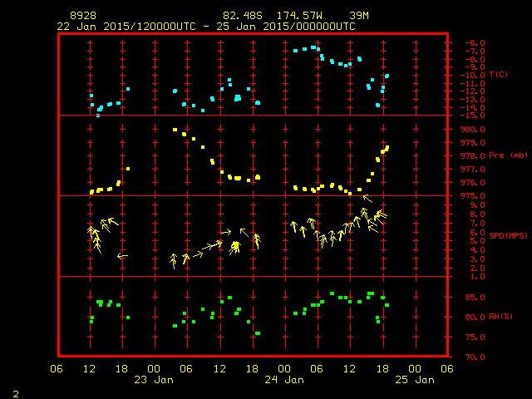Click the T(C) temperature axis label
The image size is (532, 399).
pos(499,74)
